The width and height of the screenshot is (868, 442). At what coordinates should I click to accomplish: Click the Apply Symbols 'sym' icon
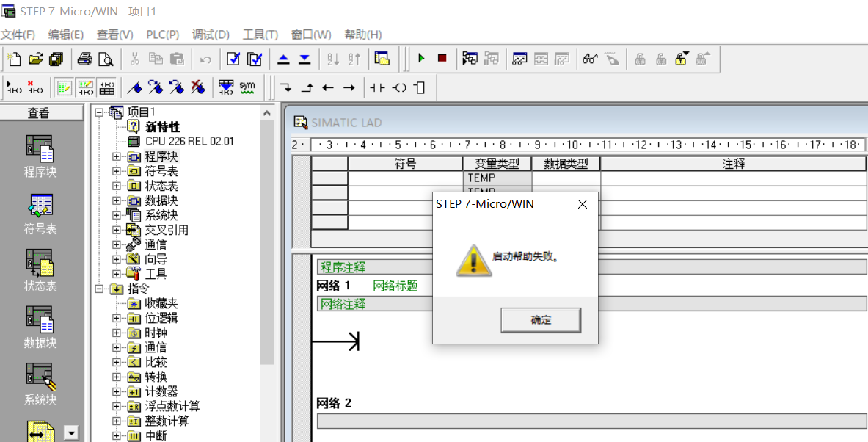[x=247, y=87]
